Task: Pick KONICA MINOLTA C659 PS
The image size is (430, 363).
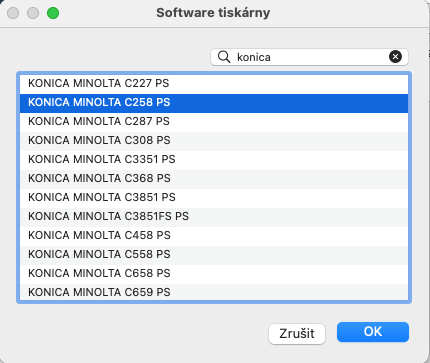Action: (x=214, y=292)
